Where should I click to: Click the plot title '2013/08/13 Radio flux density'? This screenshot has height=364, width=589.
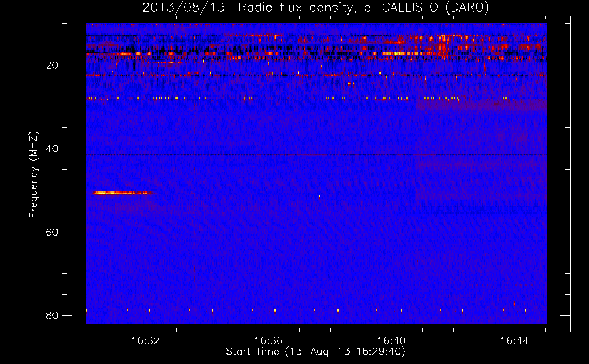(316, 7)
